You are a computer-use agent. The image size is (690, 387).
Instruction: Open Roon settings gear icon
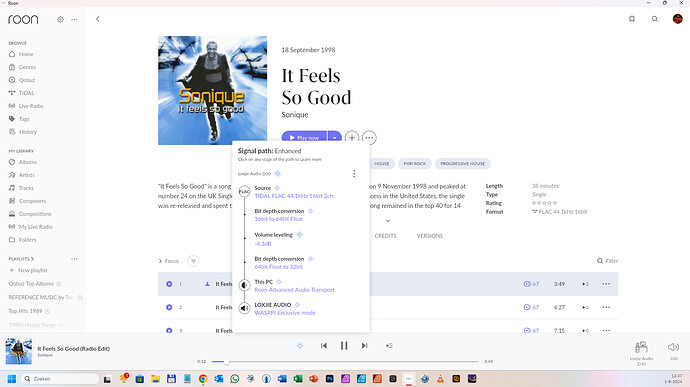(60, 19)
